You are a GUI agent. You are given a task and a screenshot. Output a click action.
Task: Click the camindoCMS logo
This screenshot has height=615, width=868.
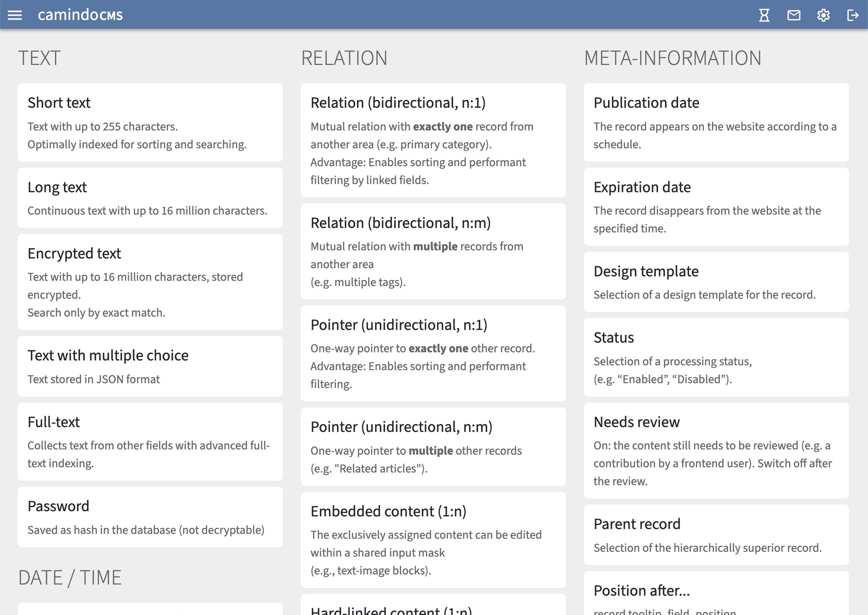pyautogui.click(x=80, y=15)
